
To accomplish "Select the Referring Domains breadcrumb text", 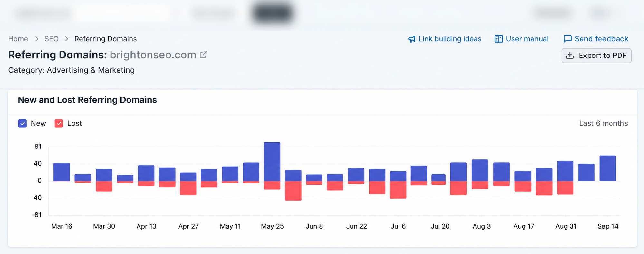I will [106, 39].
